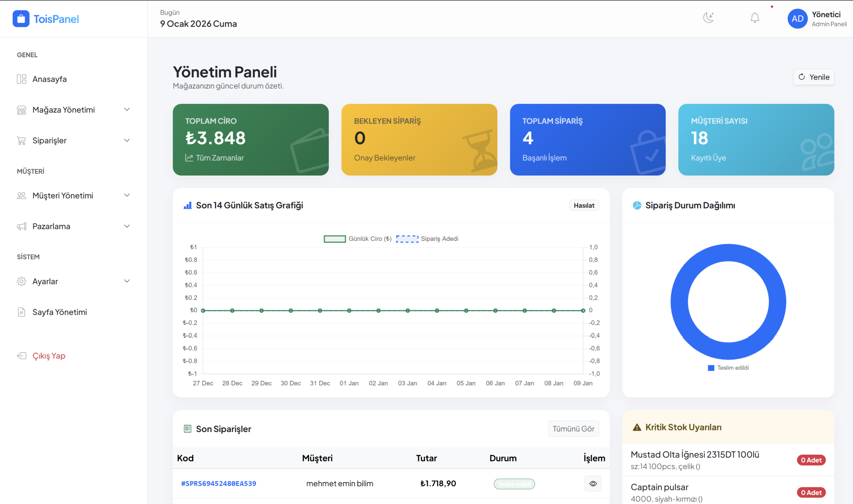Click the Çıkış Yap logout icon
The width and height of the screenshot is (853, 504).
tap(21, 355)
